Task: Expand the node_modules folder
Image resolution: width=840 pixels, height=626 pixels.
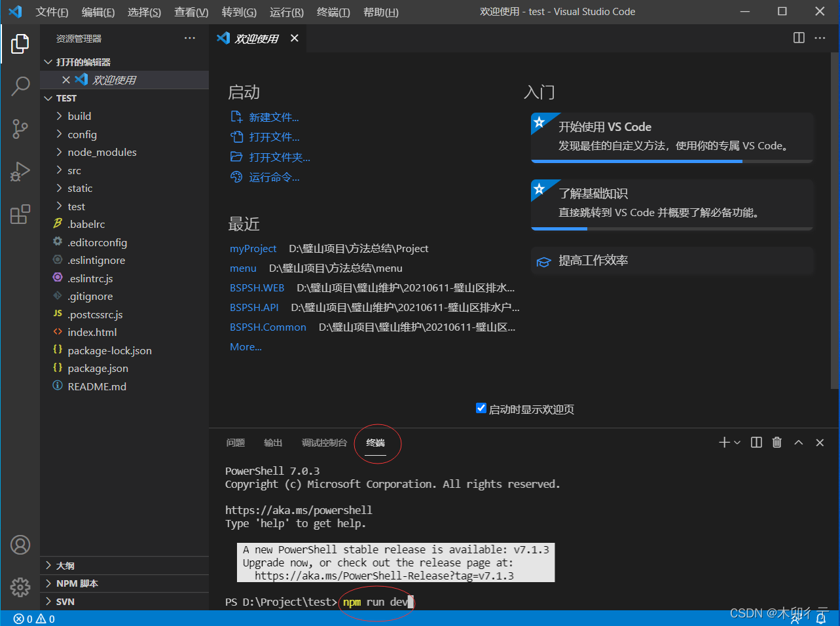Action: coord(59,152)
